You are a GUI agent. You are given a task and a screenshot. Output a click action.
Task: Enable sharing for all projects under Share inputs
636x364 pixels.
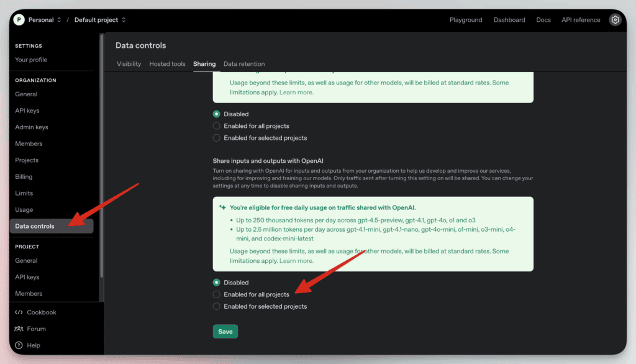217,294
